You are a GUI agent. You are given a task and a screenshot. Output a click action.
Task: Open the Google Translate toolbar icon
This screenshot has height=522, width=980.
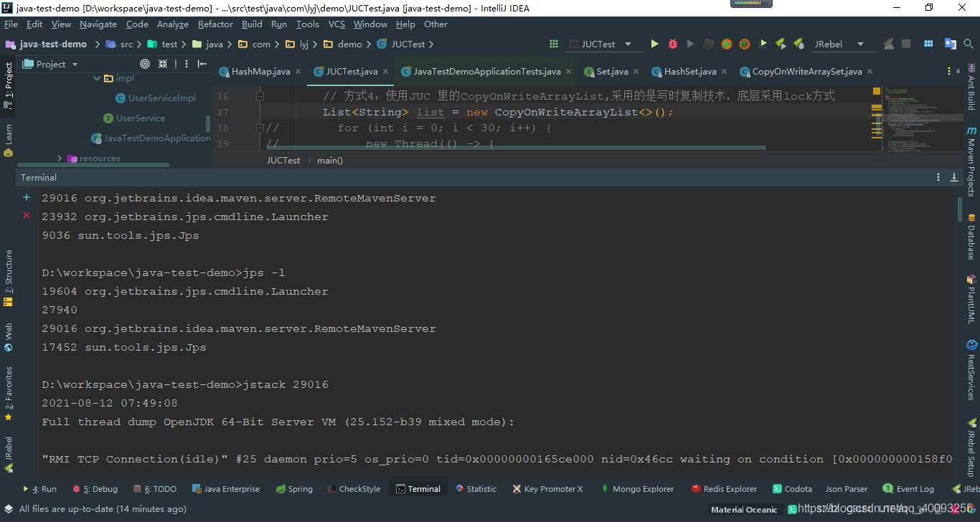951,44
